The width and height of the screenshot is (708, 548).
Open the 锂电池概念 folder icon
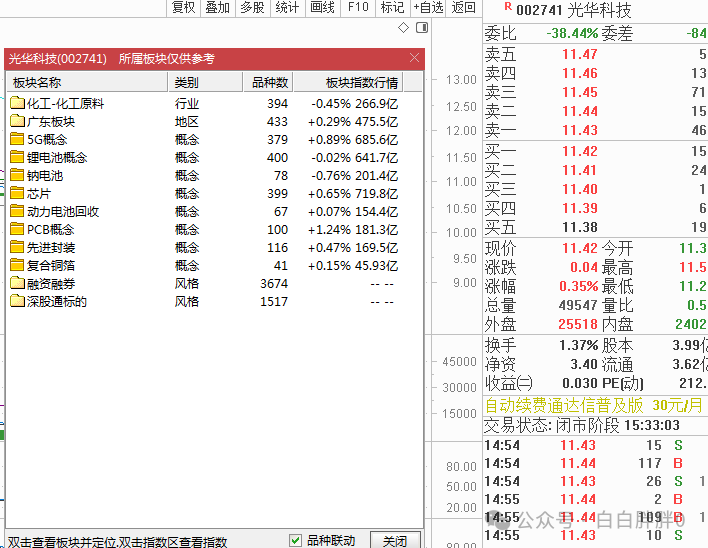(x=17, y=158)
